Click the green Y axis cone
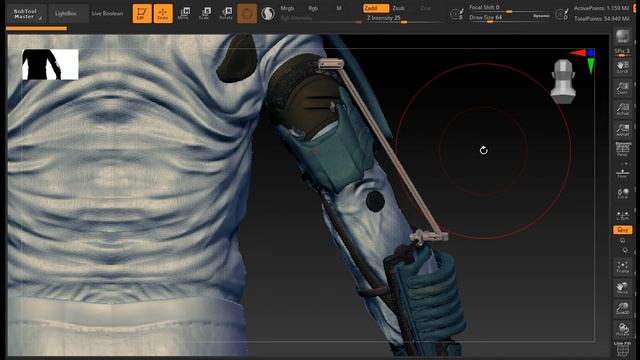Viewport: 640px width, 360px height. pyautogui.click(x=591, y=66)
